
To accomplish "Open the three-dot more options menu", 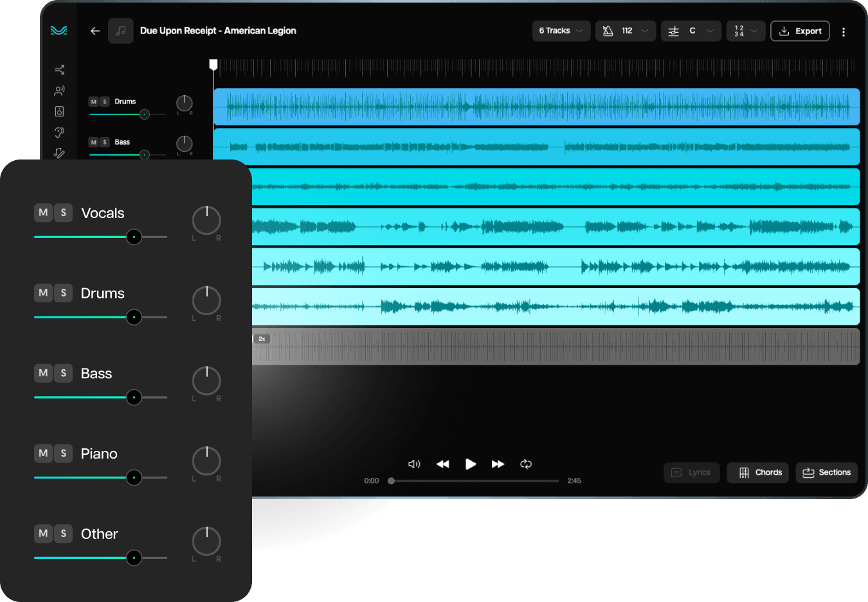I will click(844, 32).
